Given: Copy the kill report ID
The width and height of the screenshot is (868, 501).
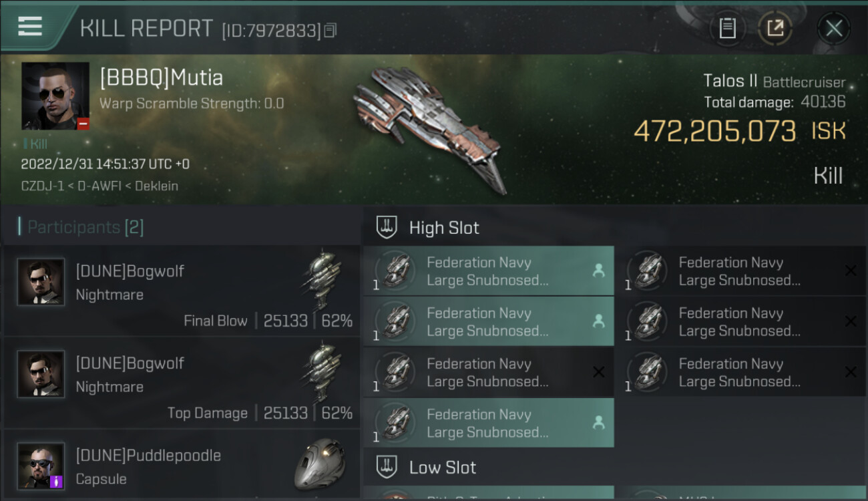Looking at the screenshot, I should pyautogui.click(x=331, y=30).
